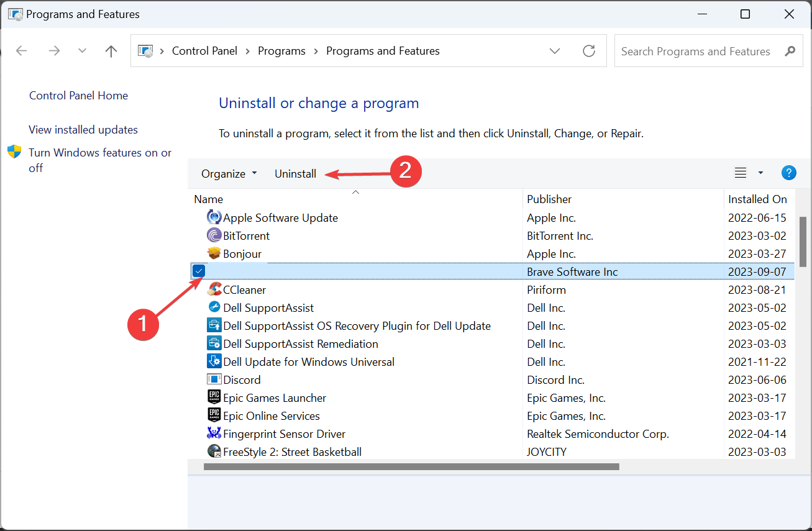Click the Uninstall button

pos(295,173)
